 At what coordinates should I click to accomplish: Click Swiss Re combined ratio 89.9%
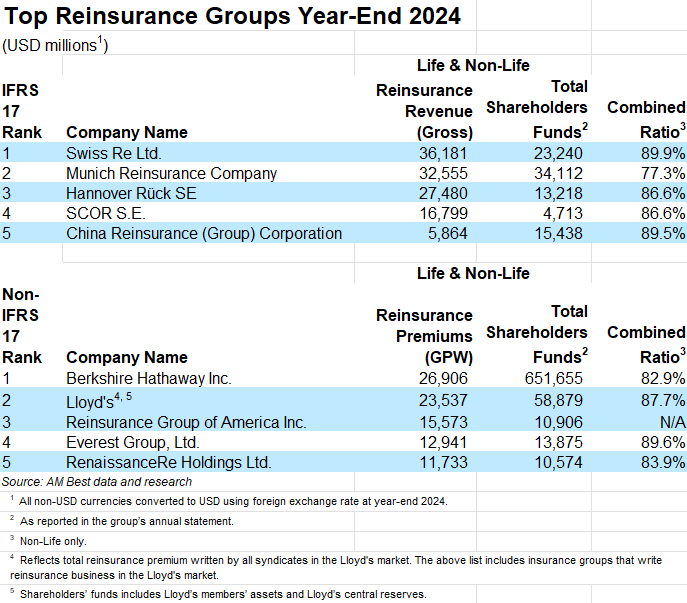pyautogui.click(x=663, y=153)
